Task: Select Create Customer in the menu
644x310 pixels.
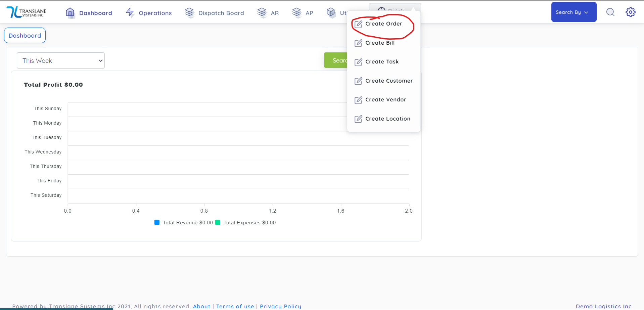Action: tap(389, 81)
